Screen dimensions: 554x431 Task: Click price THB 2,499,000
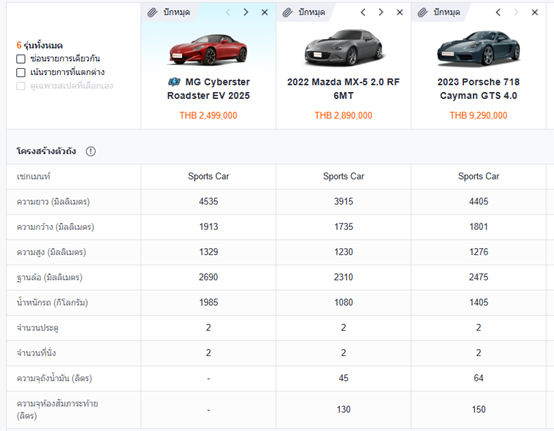(208, 116)
